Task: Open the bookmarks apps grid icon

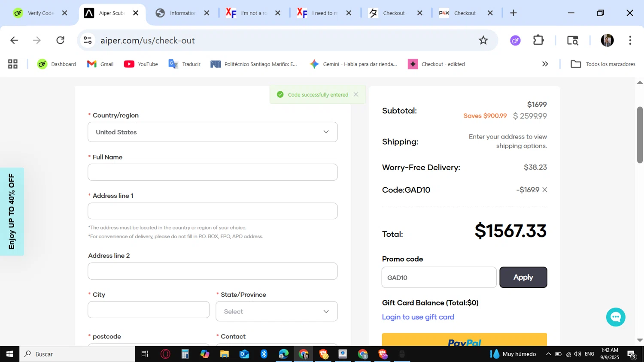Action: click(13, 64)
